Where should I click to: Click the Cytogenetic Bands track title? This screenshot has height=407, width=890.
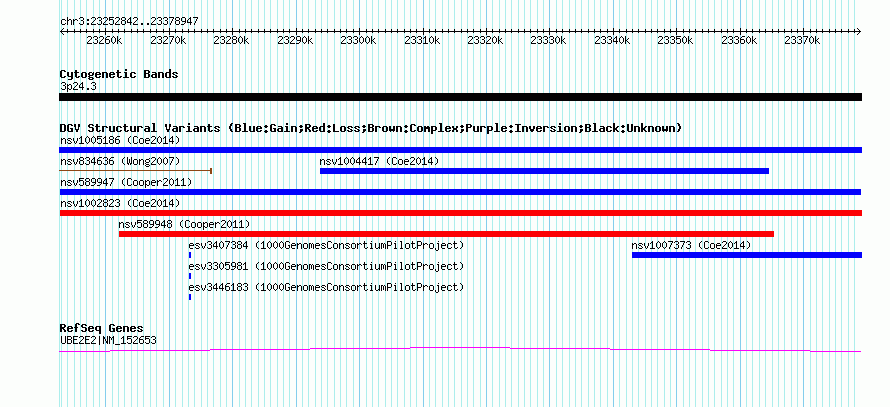tap(119, 74)
